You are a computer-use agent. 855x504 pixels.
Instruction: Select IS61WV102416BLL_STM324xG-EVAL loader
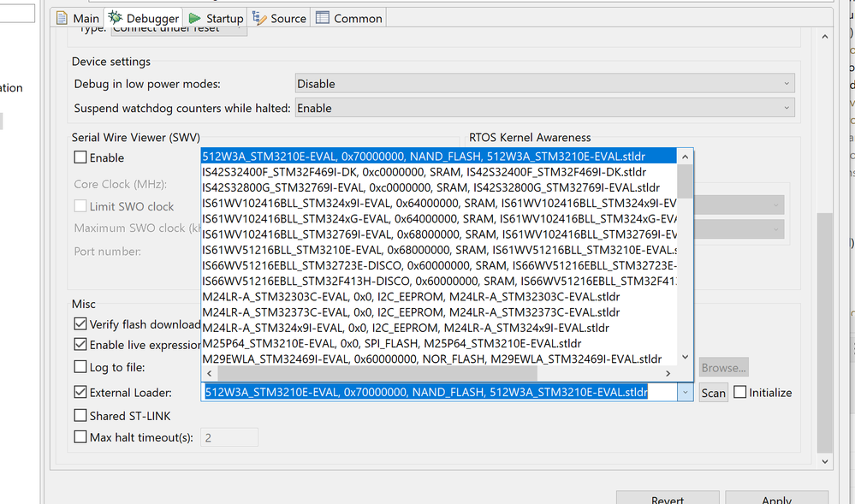pyautogui.click(x=439, y=219)
